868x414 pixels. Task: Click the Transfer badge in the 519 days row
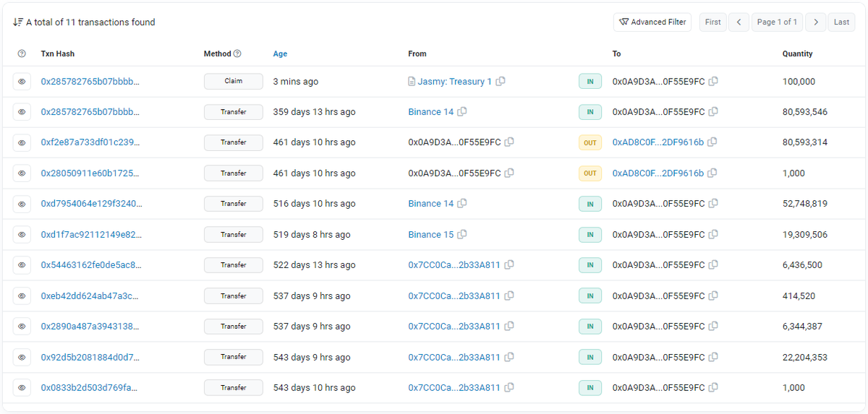coord(233,234)
